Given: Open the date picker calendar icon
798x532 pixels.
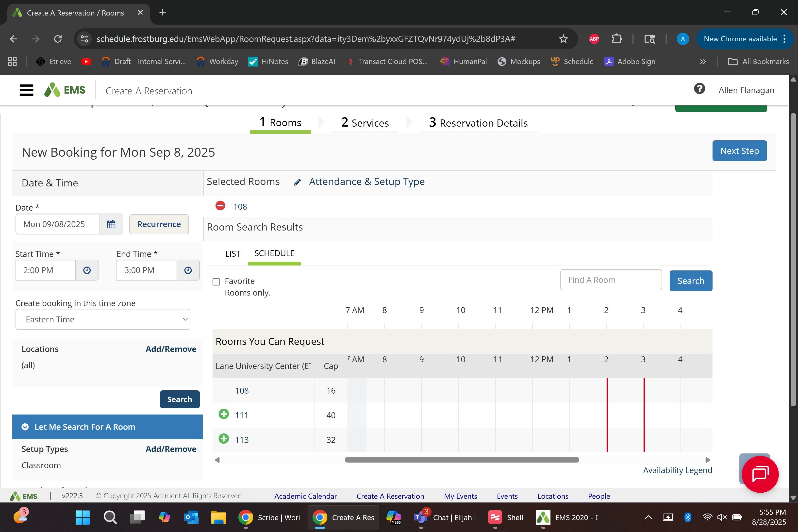Looking at the screenshot, I should [111, 224].
